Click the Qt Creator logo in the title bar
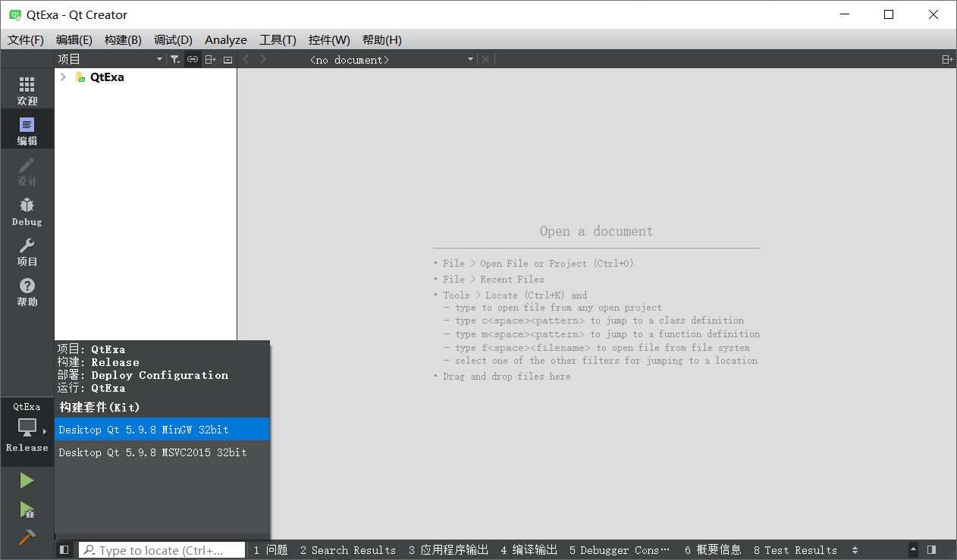Viewport: 957px width, 560px height. [x=14, y=14]
